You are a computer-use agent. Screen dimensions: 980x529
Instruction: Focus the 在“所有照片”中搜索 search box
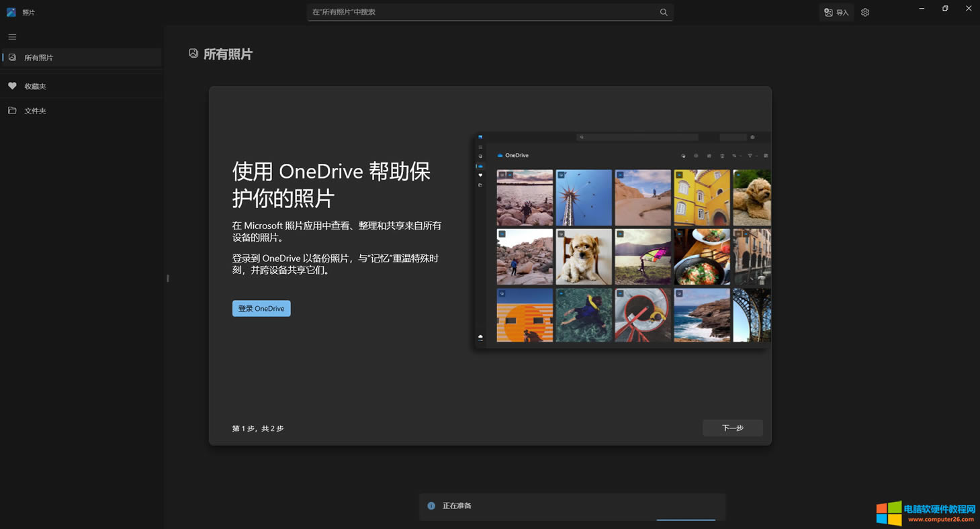coord(490,12)
